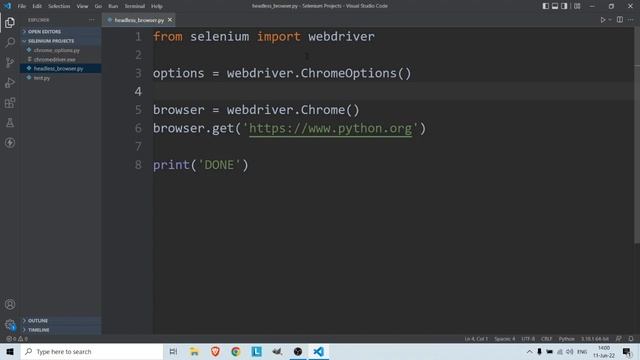Viewport: 640px width, 360px height.
Task: Open Windows Action Center notifications
Action: pyautogui.click(x=627, y=351)
